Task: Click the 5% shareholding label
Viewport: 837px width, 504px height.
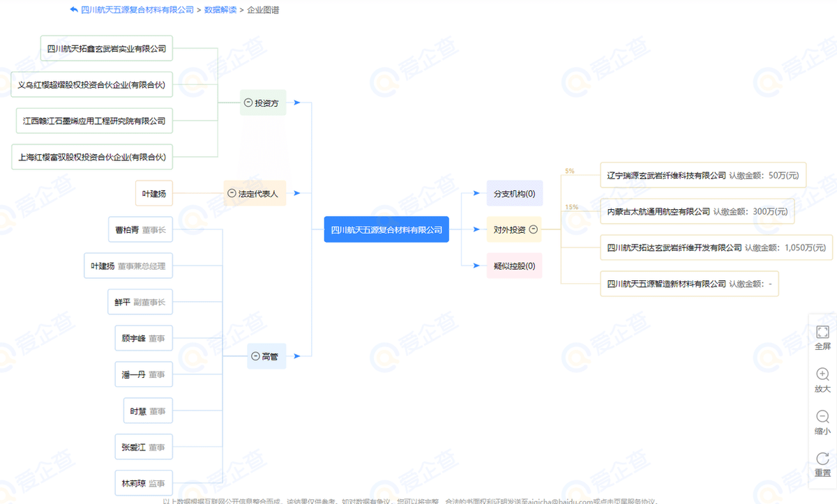Action: click(569, 171)
